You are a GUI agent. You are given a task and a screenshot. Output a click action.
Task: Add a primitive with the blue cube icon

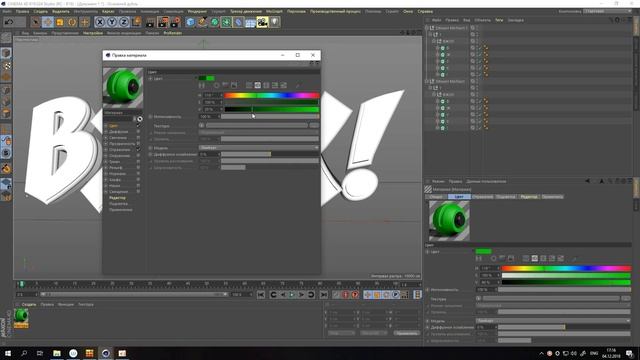pos(190,22)
